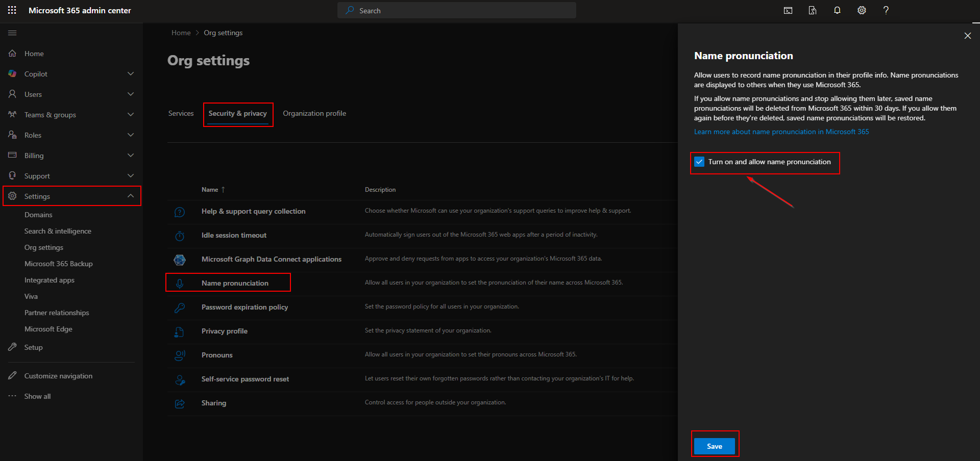Click the Copilot icon in the sidebar
Image resolution: width=980 pixels, height=461 pixels.
coord(12,74)
